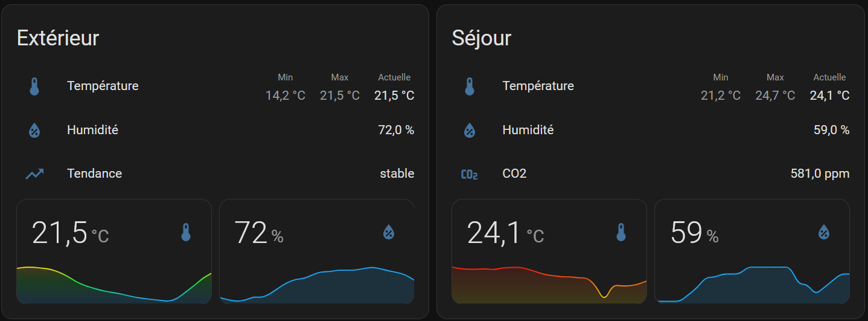
Task: Click the Séjour humidity droplet icon
Action: pos(470,130)
